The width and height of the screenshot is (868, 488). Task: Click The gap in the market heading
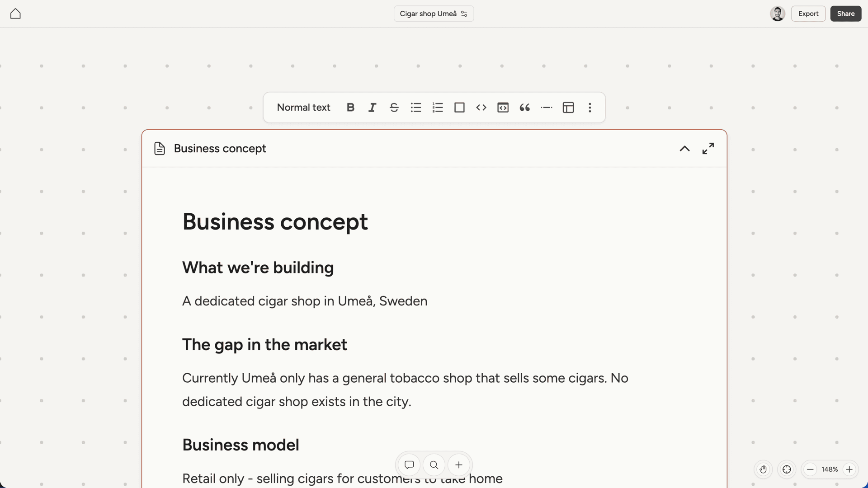264,345
